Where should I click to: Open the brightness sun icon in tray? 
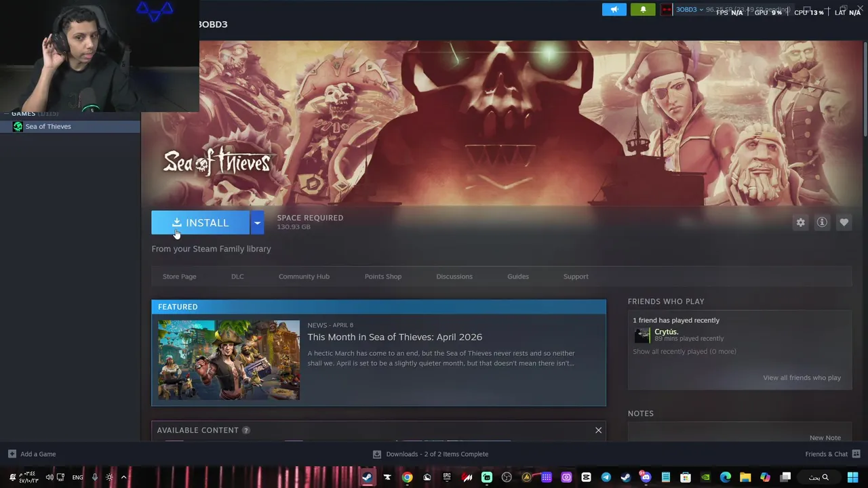[x=109, y=478]
